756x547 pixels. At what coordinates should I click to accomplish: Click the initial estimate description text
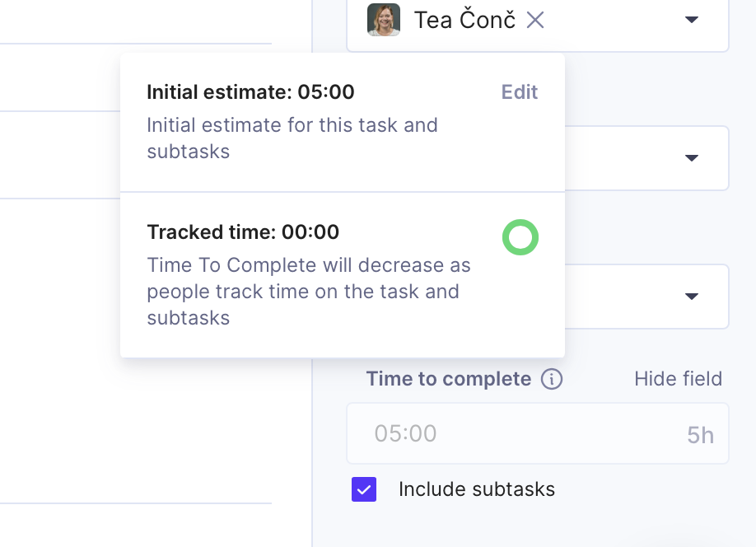[292, 138]
